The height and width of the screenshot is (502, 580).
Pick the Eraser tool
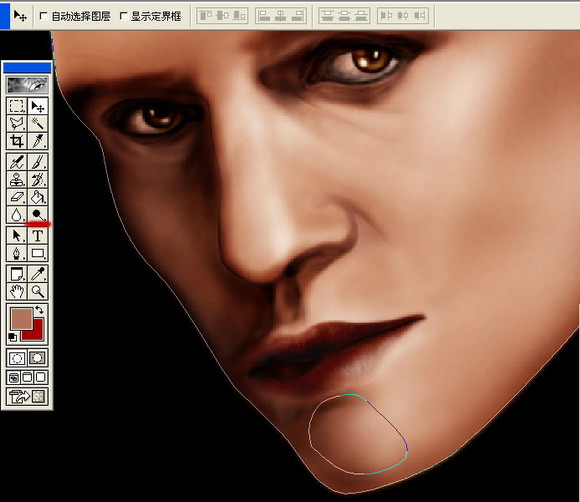[17, 197]
